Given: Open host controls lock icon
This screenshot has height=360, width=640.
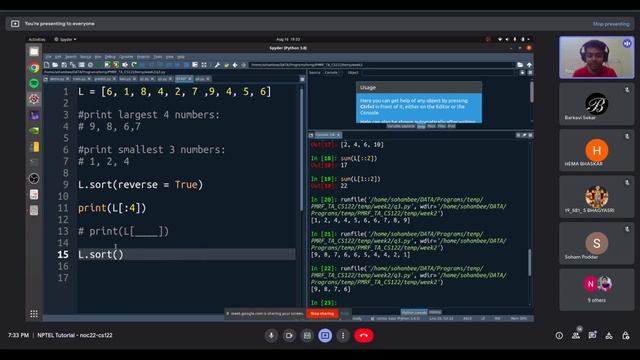Looking at the screenshot, I should point(626,336).
